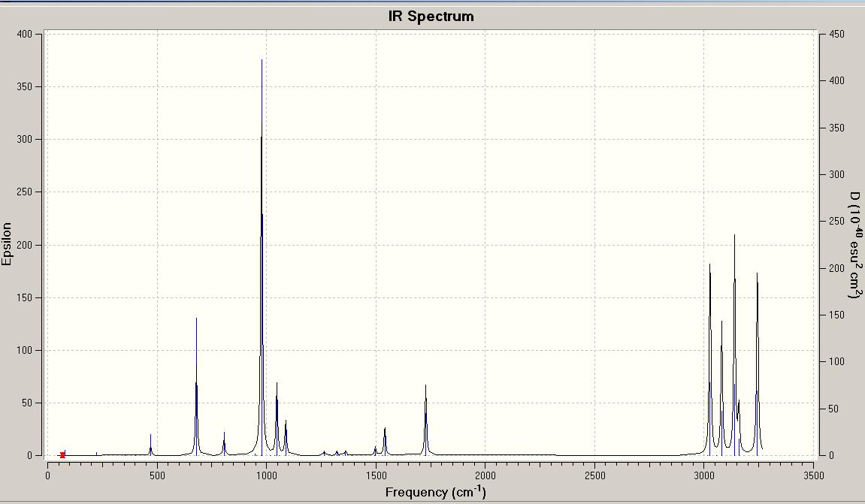The width and height of the screenshot is (865, 504).
Task: Click the 2000 tick label on frequency axis
Action: pos(485,475)
